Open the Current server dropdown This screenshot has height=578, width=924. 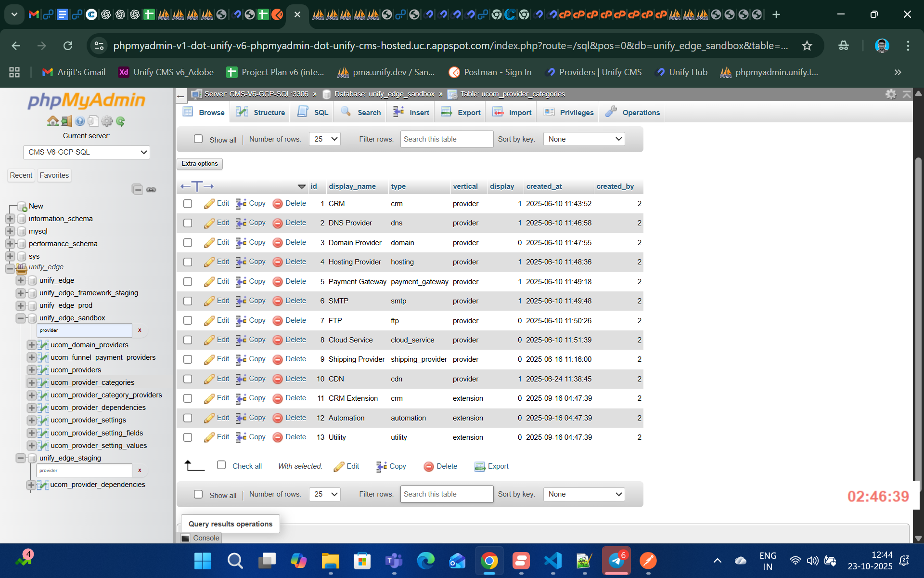[87, 152]
